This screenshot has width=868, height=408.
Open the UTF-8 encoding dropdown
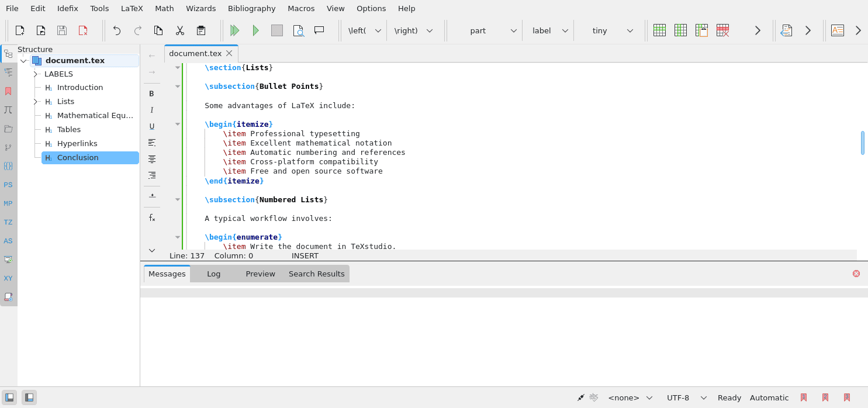click(x=687, y=397)
